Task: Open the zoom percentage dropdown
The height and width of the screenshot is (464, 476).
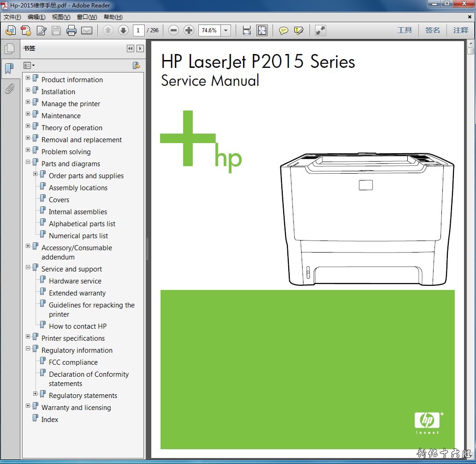Action: click(226, 30)
